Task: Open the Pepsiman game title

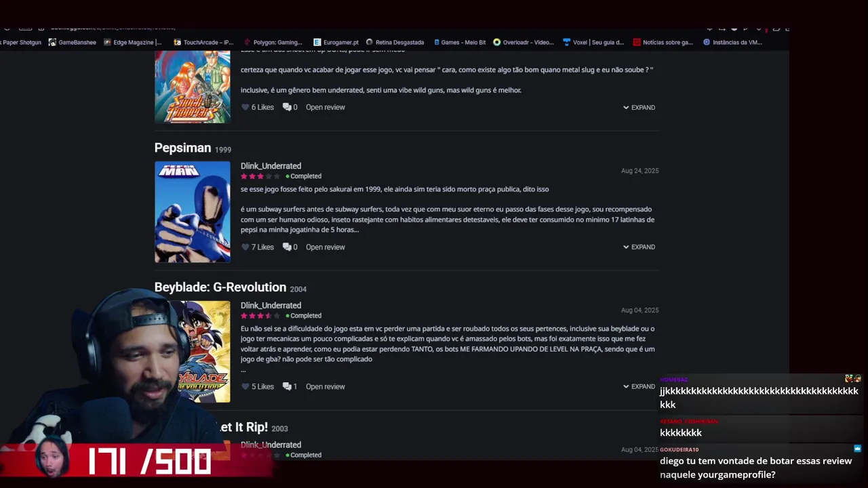Action: pos(182,148)
